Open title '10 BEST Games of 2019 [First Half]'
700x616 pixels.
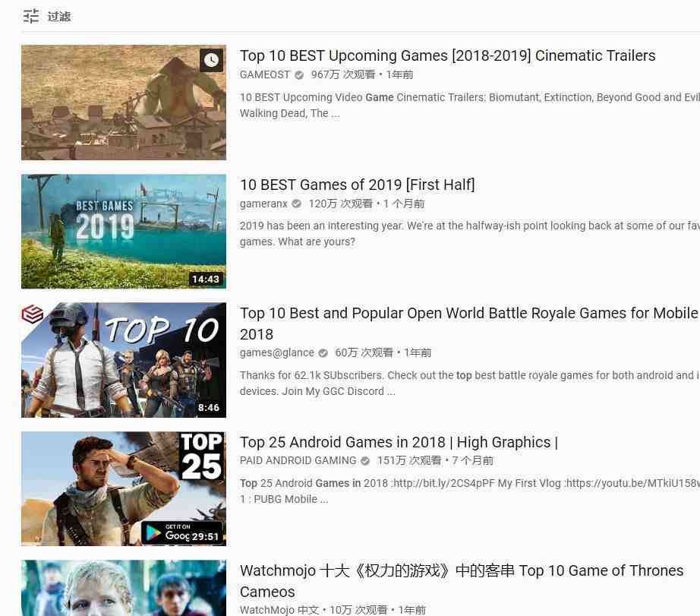[x=357, y=185]
